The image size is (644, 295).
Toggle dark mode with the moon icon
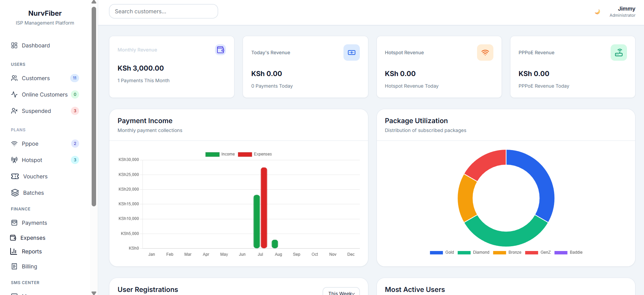(597, 12)
